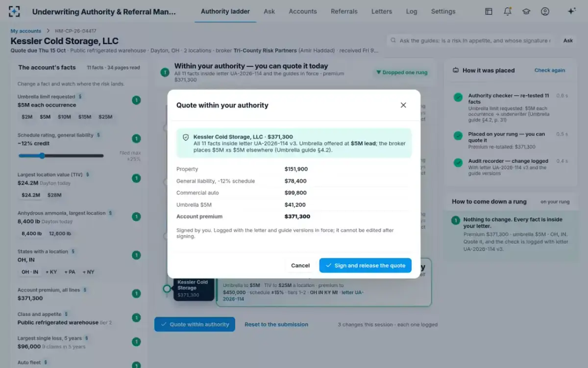Switch to the Referrals tab

pos(344,11)
